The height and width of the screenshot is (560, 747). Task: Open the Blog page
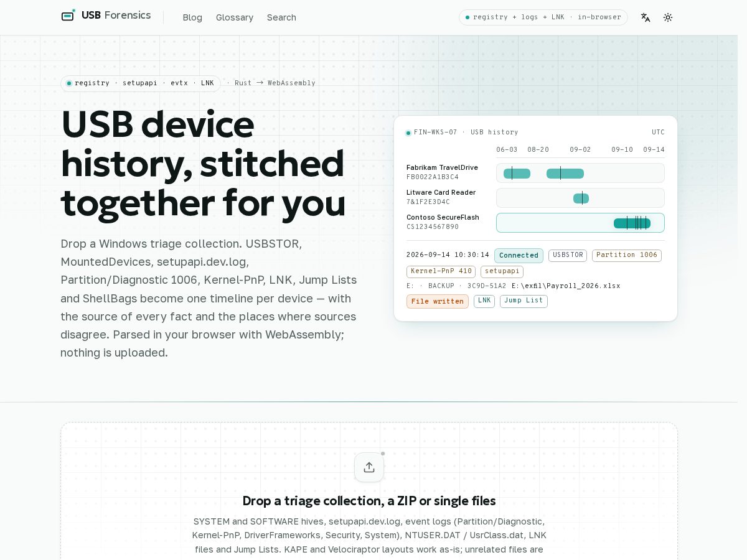[x=192, y=17]
